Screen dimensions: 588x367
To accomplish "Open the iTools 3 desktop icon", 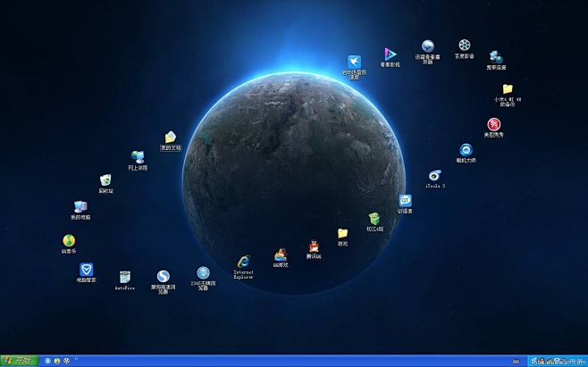I will coord(434,176).
